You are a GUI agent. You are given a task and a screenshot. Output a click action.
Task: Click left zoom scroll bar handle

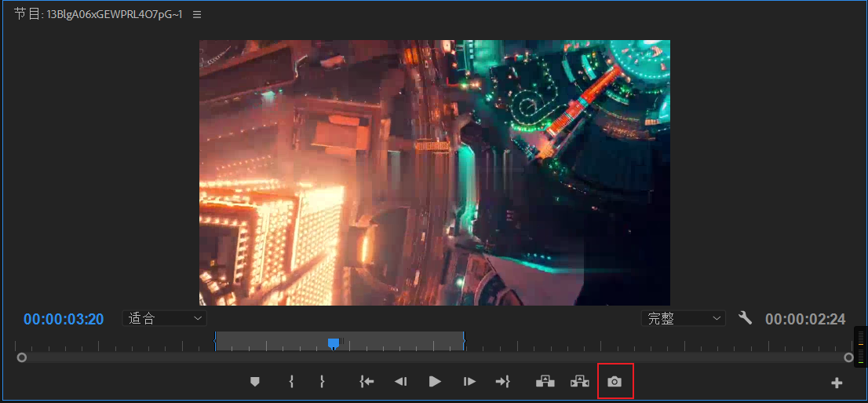pos(22,357)
